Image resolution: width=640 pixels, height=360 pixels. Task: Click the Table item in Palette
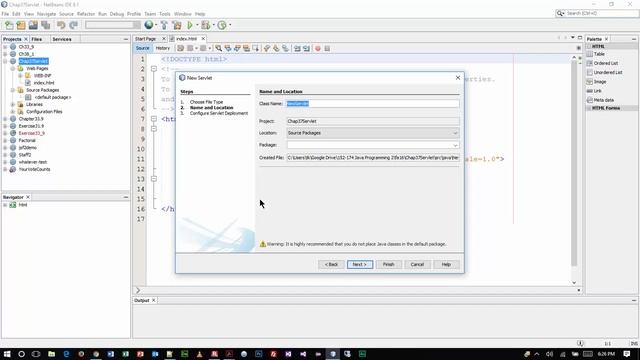pyautogui.click(x=599, y=54)
